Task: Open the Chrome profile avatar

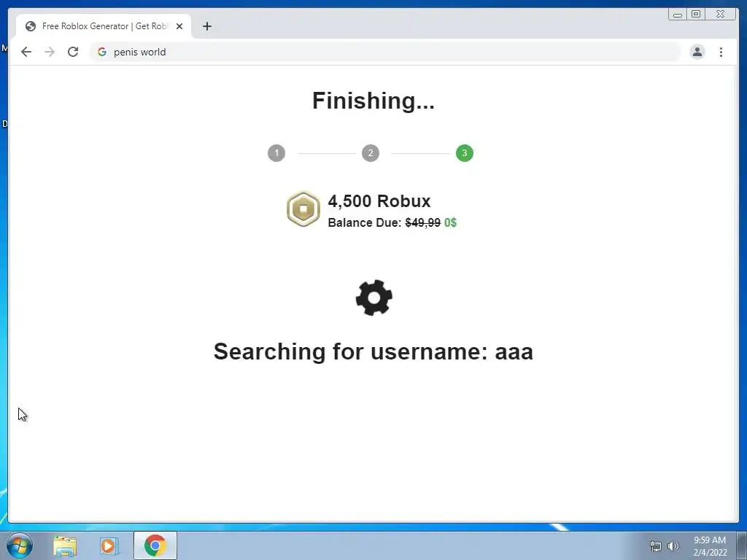Action: pos(697,52)
